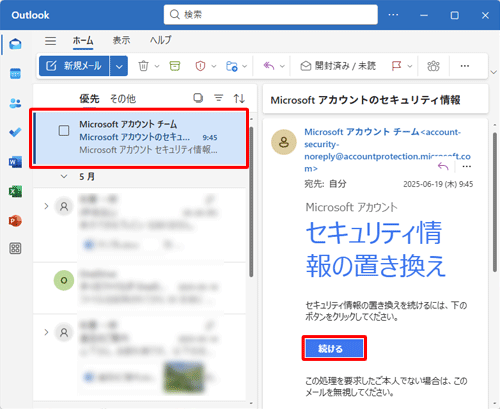Toggle 開封済み / 未読 read status

point(338,66)
